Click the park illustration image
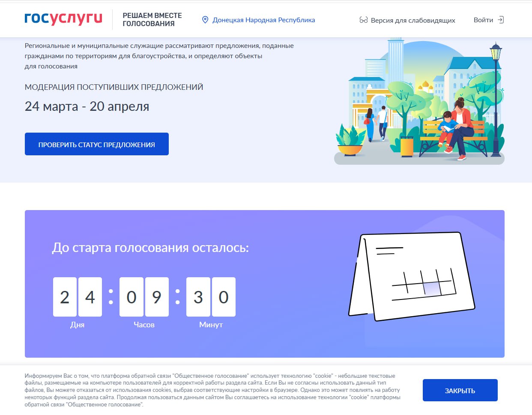The image size is (532, 415). 419,101
